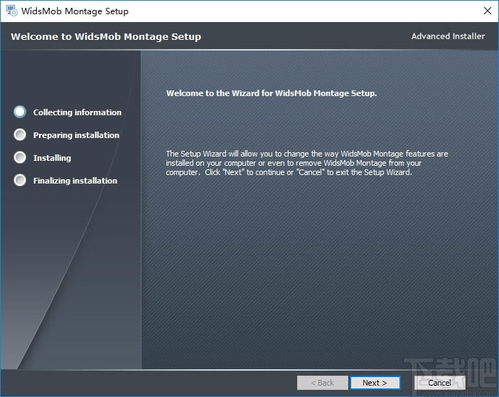Select the Collecting information step indicator circle
499x397 pixels.
click(20, 112)
